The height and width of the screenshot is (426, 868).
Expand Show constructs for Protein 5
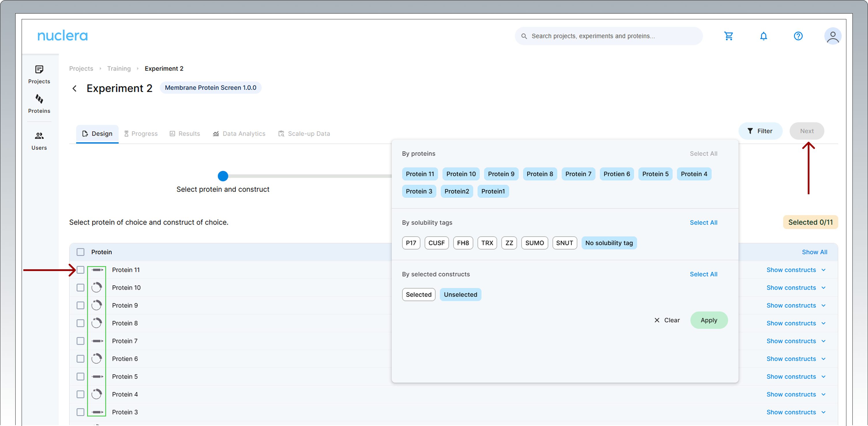(796, 376)
